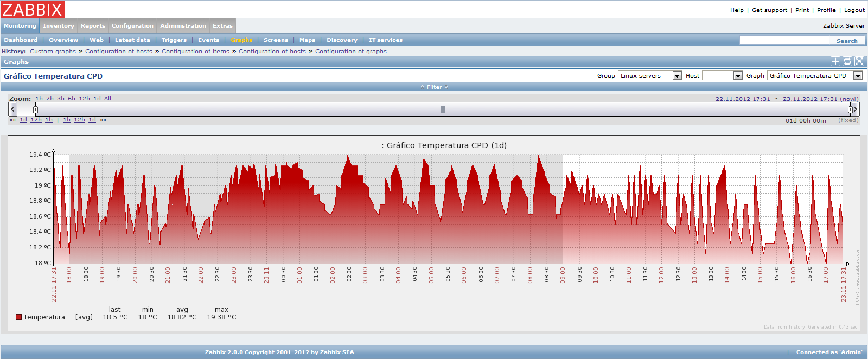Image resolution: width=868 pixels, height=359 pixels.
Task: Set zoom to 6h
Action: tap(72, 99)
